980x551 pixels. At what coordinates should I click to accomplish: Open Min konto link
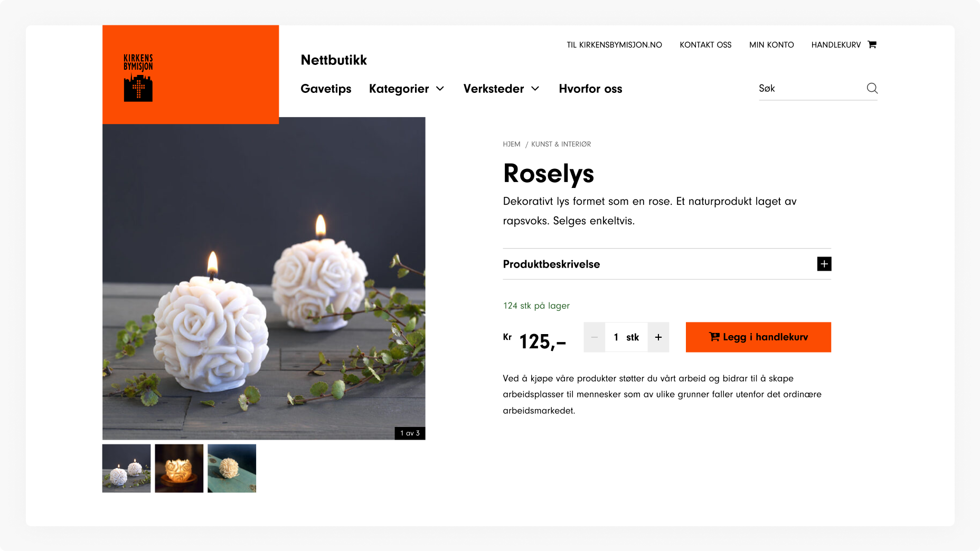click(x=771, y=45)
